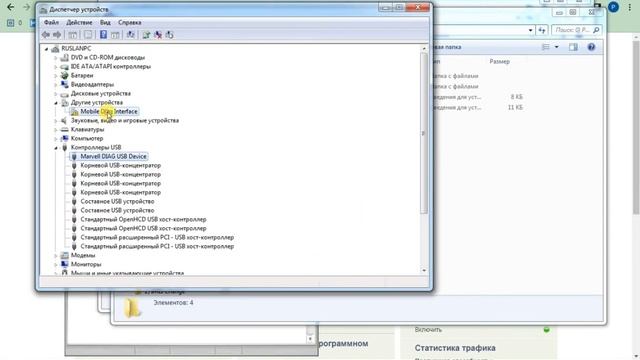
Task: Click the Marvell DIAG USB Device icon
Action: pos(74,156)
